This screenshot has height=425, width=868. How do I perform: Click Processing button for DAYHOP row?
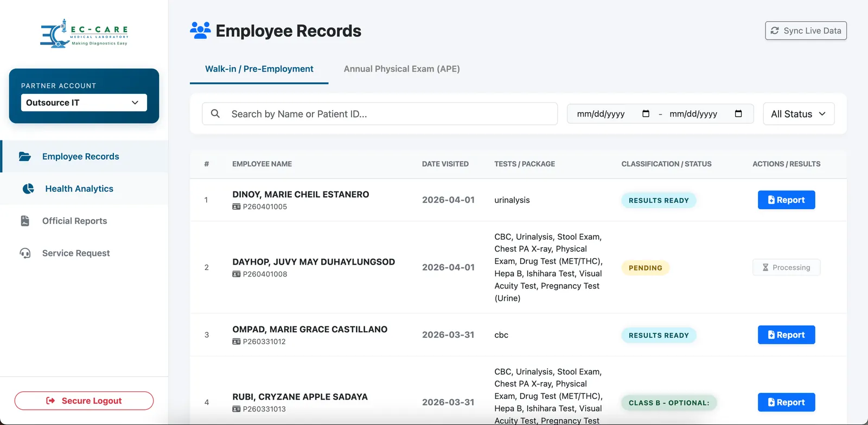(786, 268)
